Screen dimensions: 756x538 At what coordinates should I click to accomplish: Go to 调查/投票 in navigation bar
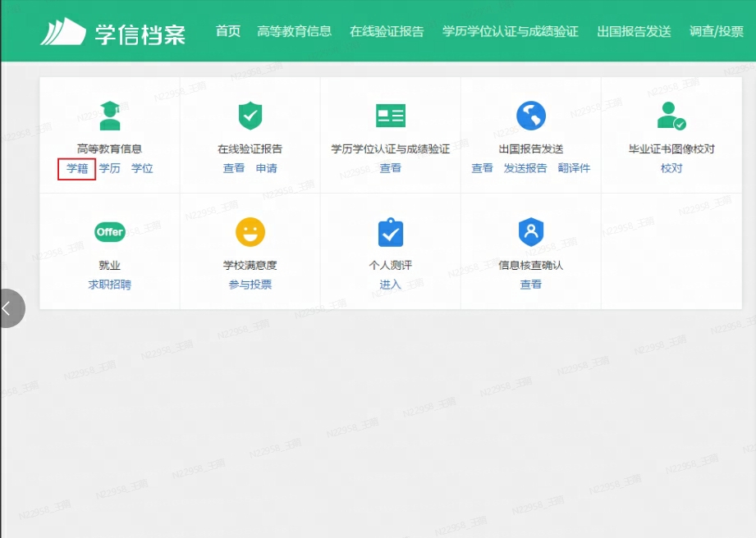click(716, 31)
